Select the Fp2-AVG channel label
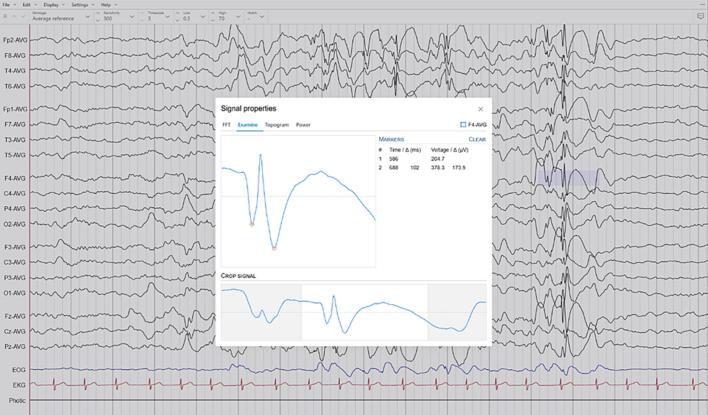Image resolution: width=708 pixels, height=415 pixels. tap(15, 40)
